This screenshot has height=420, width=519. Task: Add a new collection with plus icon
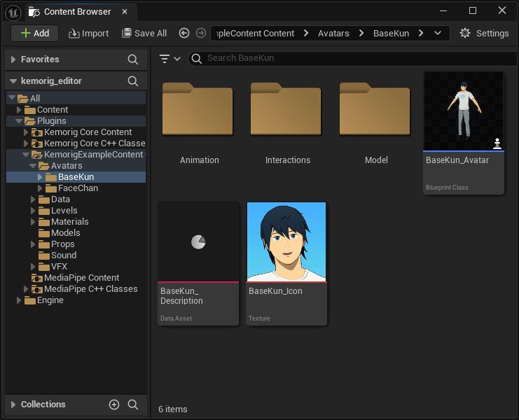[x=114, y=405]
